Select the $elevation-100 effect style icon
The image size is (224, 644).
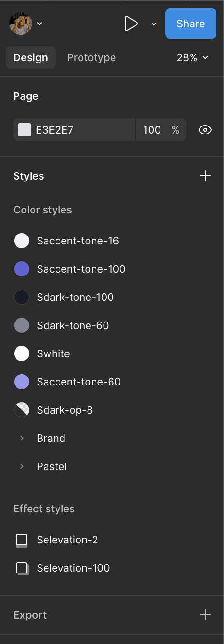pyautogui.click(x=22, y=568)
